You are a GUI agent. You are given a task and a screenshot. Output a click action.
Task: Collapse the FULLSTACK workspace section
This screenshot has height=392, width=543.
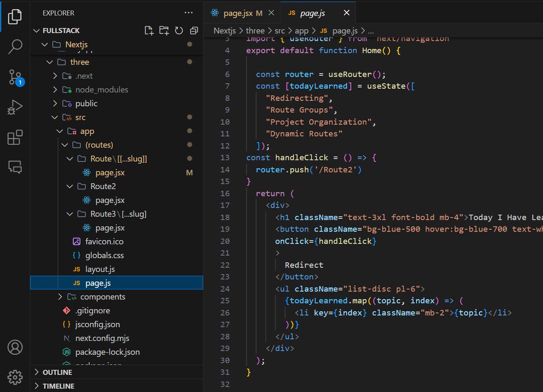(116, 30)
